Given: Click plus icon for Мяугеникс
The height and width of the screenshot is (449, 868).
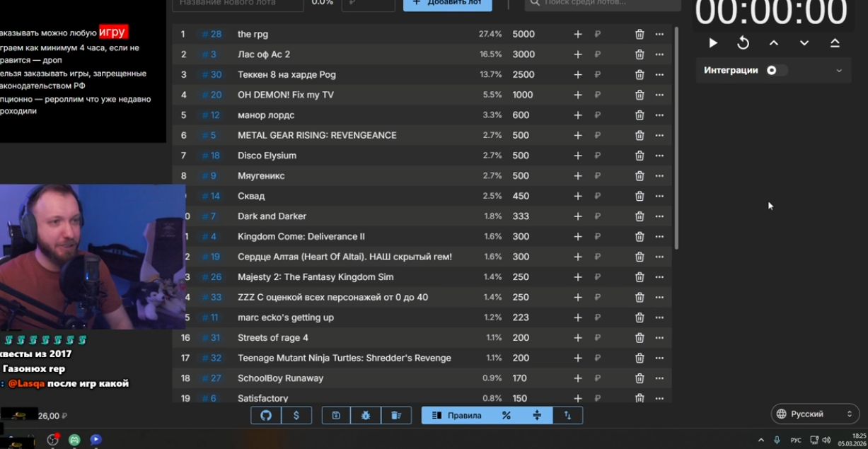Looking at the screenshot, I should click(578, 175).
